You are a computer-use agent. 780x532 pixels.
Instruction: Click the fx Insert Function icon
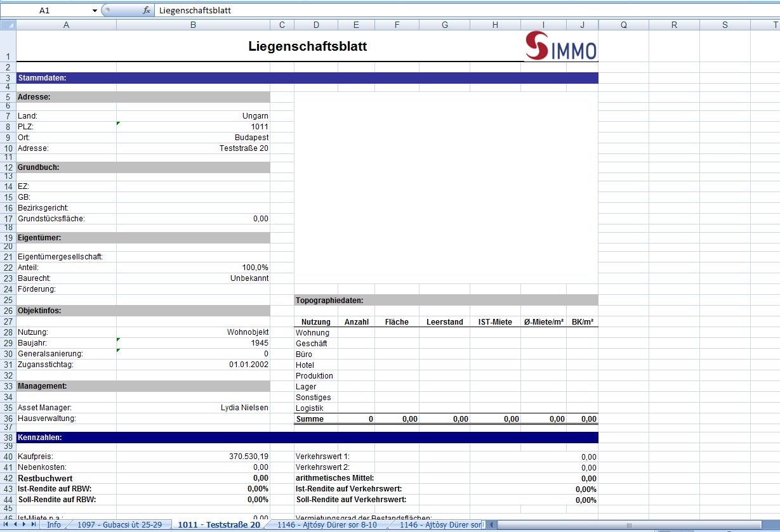click(147, 10)
